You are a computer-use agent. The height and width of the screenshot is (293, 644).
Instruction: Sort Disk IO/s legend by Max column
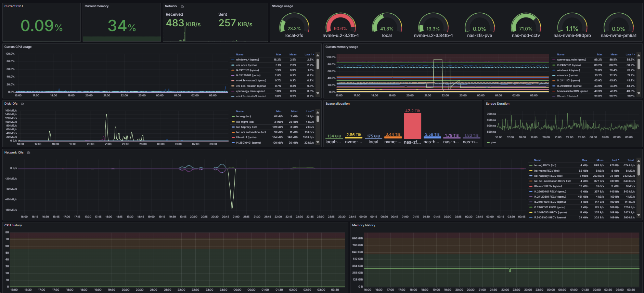click(279, 111)
